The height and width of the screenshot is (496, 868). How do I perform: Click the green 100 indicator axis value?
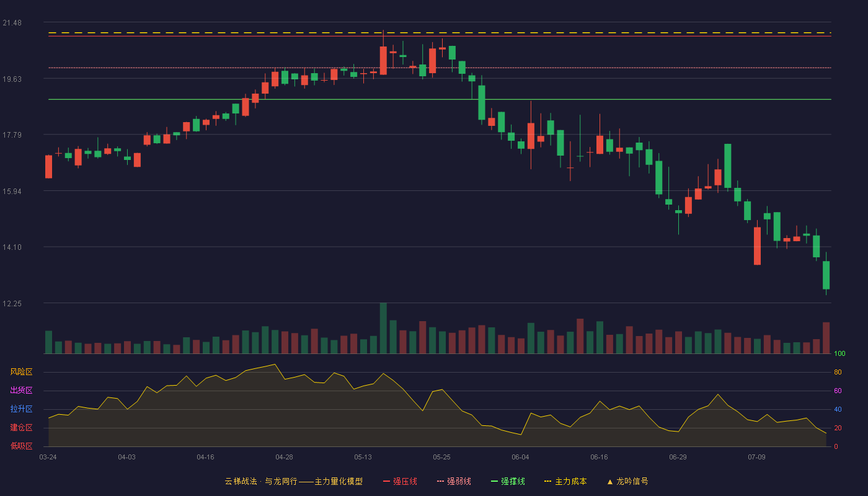coord(839,354)
